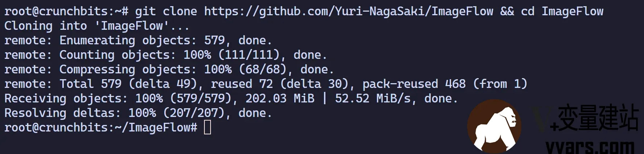Screen dimensions: 644x154
Task: Click the 'Receiving objects' line
Action: [x=231, y=98]
